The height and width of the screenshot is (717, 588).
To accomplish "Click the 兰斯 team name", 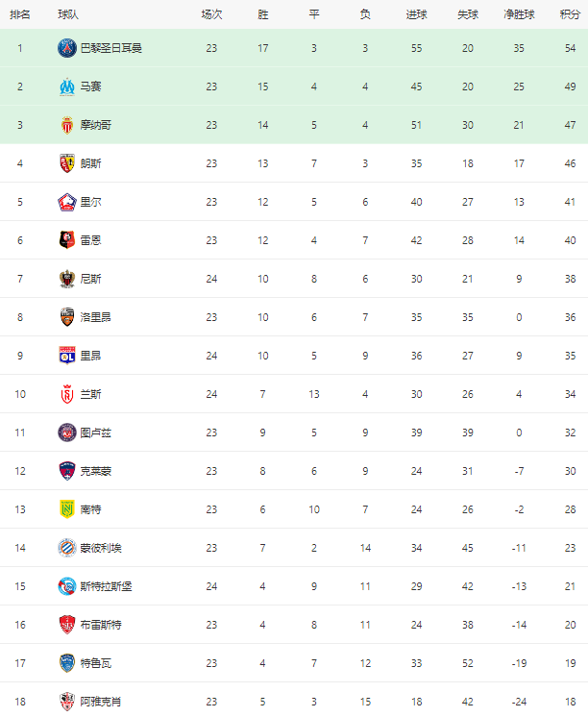I will point(90,394).
